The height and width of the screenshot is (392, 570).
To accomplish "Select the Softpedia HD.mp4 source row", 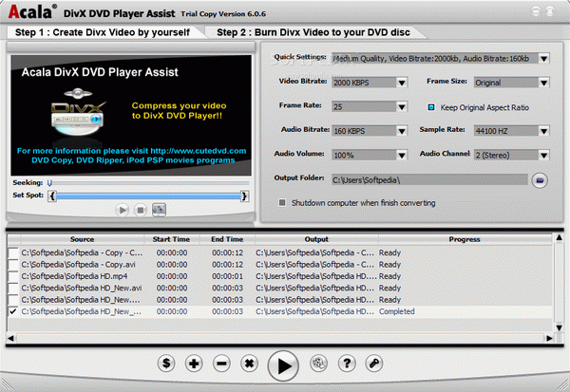I will click(74, 276).
